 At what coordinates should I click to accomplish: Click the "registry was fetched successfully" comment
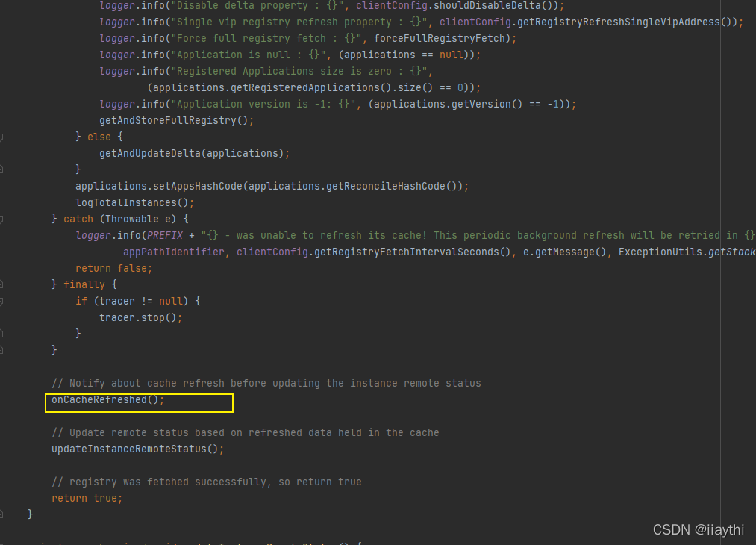tap(207, 482)
